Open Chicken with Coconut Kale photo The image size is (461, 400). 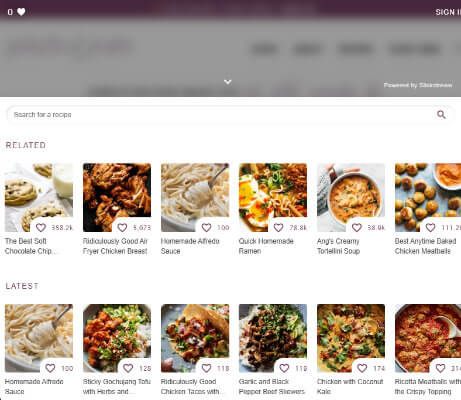[351, 338]
